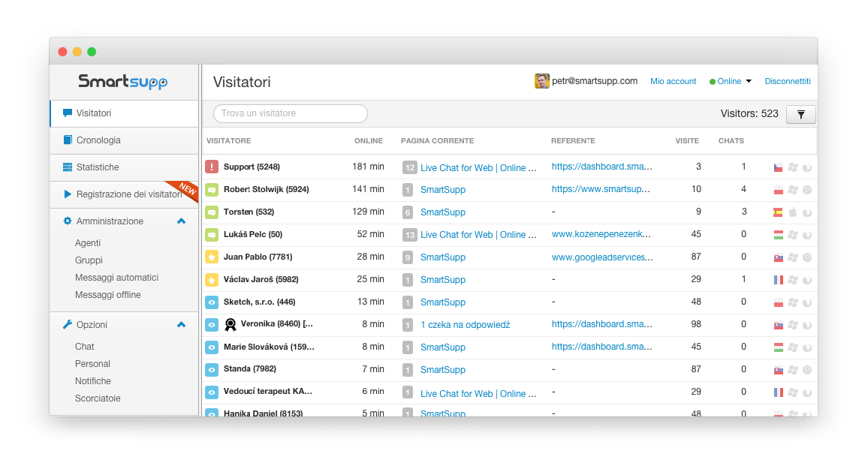868x466 pixels.
Task: Click the flag icon in Support's row
Action: click(778, 167)
